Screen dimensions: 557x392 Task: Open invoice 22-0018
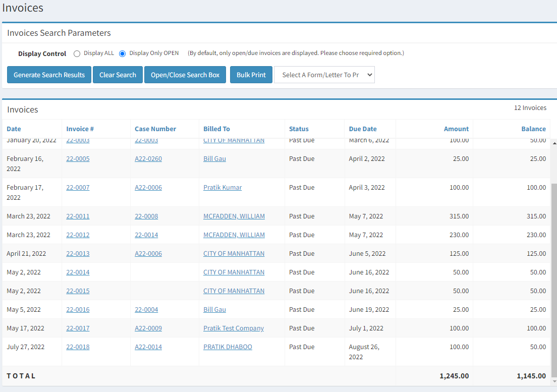tap(78, 347)
